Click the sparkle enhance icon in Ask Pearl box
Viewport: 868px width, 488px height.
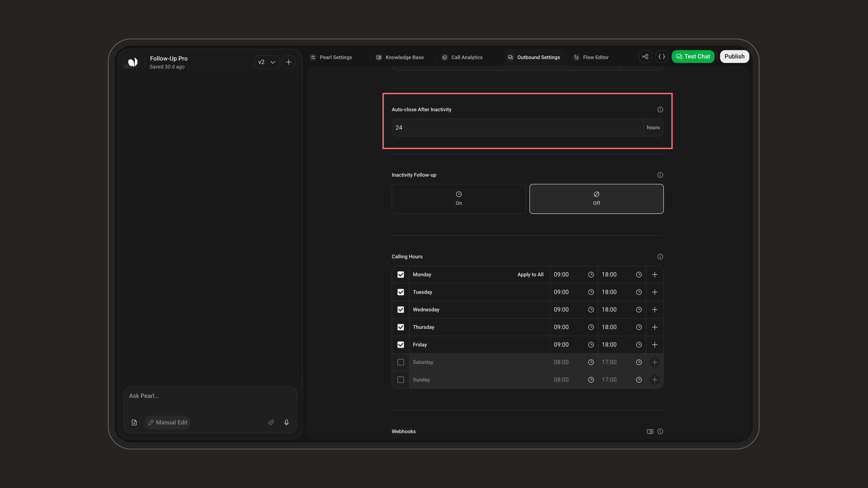[271, 422]
